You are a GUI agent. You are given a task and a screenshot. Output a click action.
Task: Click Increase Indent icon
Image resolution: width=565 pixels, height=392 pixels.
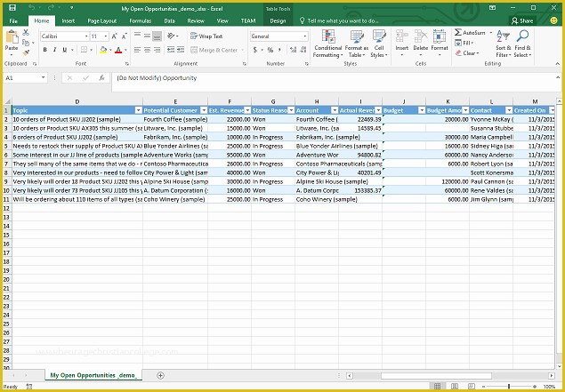[181, 50]
